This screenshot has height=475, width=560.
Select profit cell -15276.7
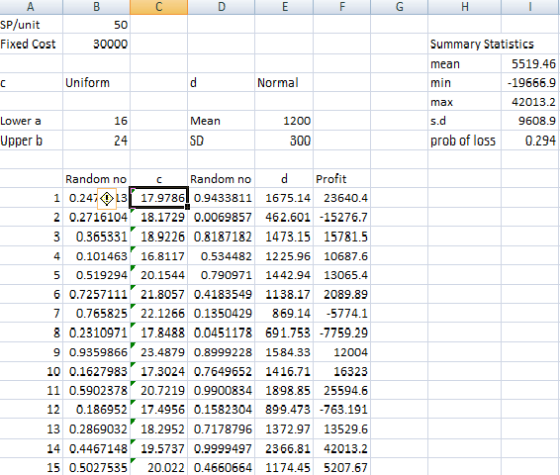tap(342, 217)
